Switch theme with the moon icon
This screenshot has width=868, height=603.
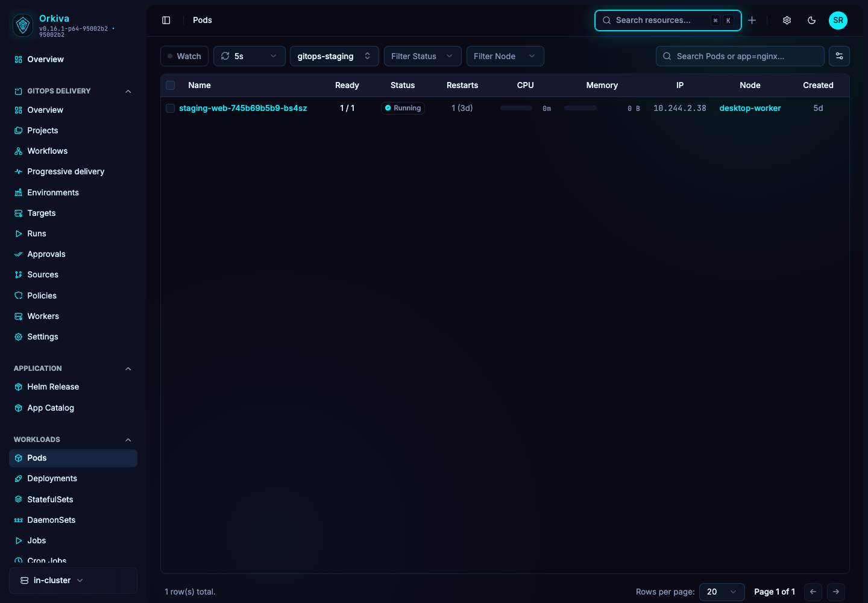coord(812,21)
